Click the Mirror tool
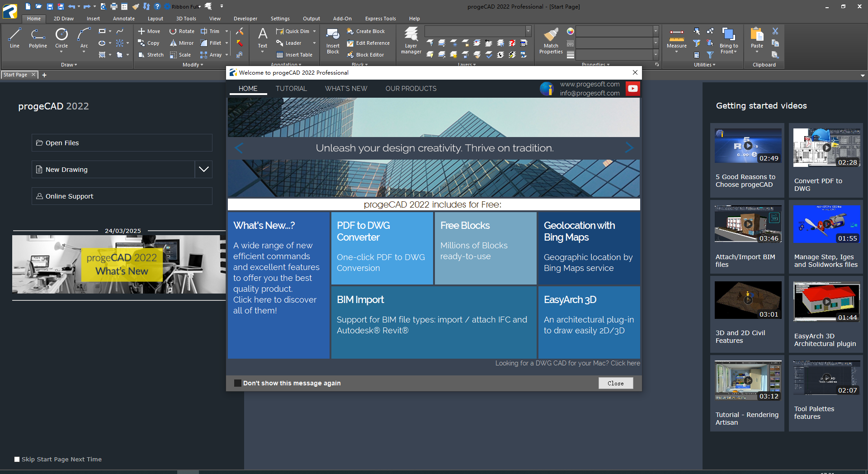The image size is (868, 474). pos(182,43)
